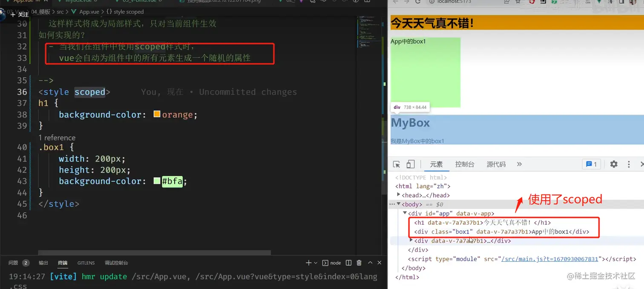The width and height of the screenshot is (644, 289).
Task: Maximize the terminal panel with up chevron
Action: pos(370,263)
